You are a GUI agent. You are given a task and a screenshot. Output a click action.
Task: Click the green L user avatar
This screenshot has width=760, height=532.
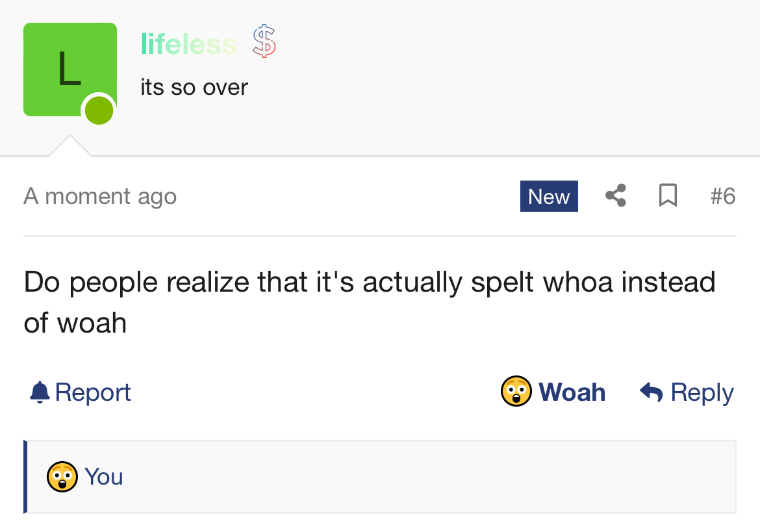(x=65, y=65)
